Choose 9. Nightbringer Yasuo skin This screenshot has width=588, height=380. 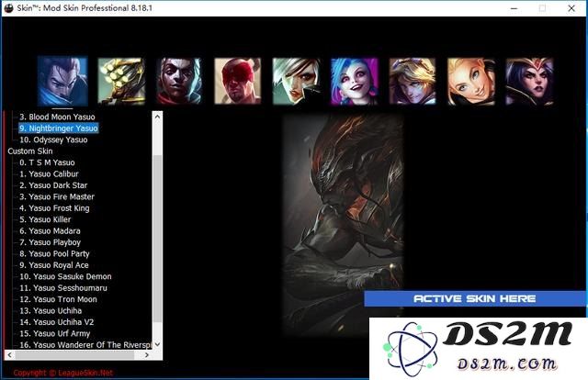[x=59, y=129]
